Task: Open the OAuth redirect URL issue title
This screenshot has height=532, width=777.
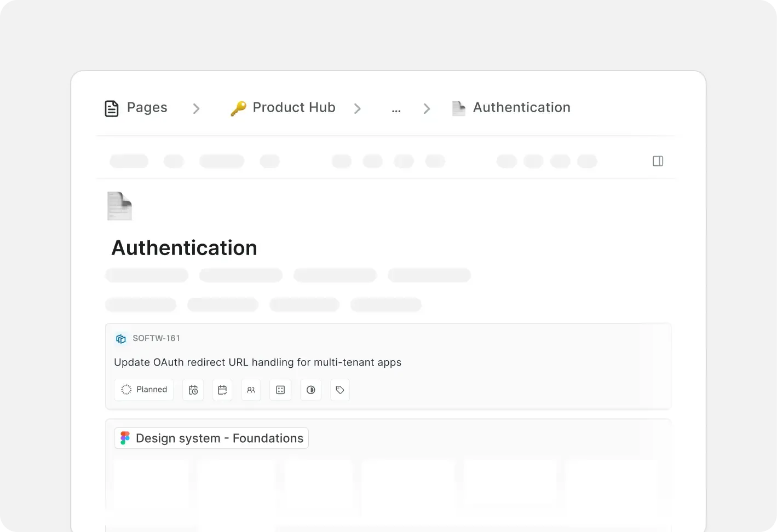Action: (257, 362)
